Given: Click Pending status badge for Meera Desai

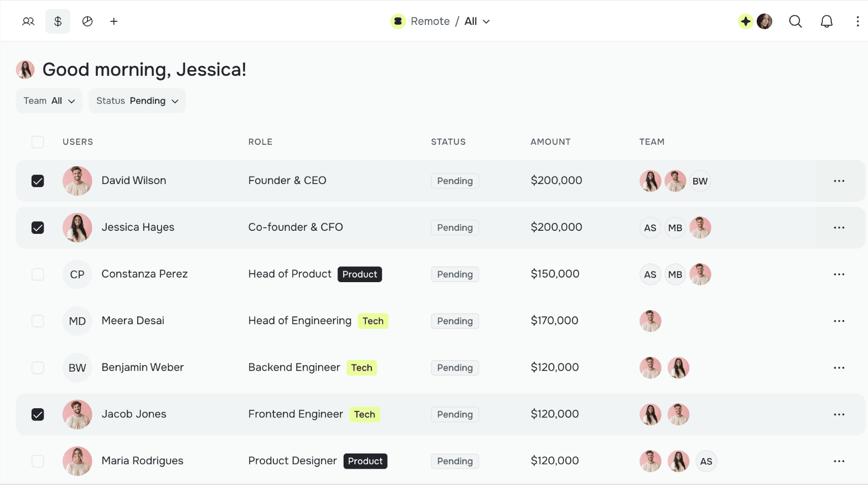Looking at the screenshot, I should [x=455, y=321].
